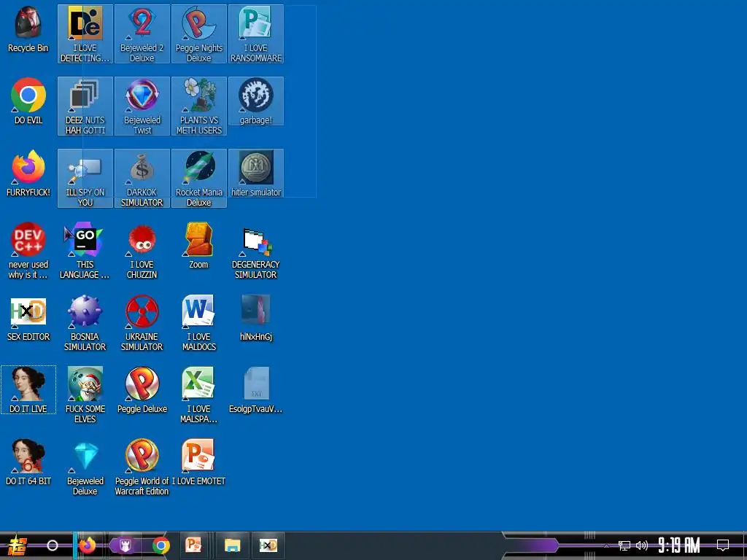Viewport: 747px width, 560px height.
Task: Open HxD from the taskbar
Action: [x=268, y=545]
